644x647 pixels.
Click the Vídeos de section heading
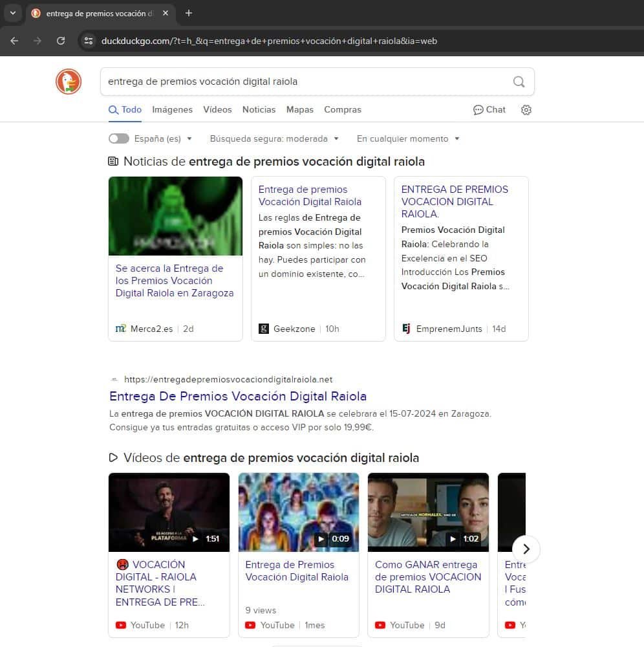[264, 457]
